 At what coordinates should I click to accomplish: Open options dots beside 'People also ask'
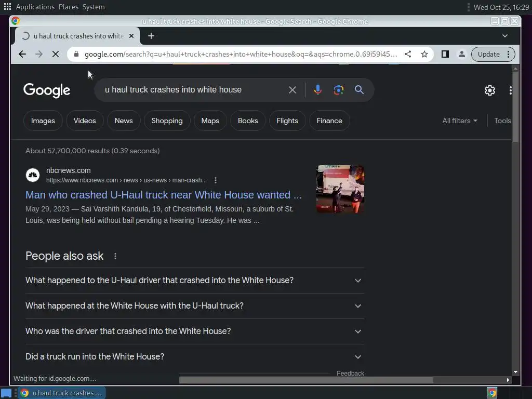pos(115,256)
